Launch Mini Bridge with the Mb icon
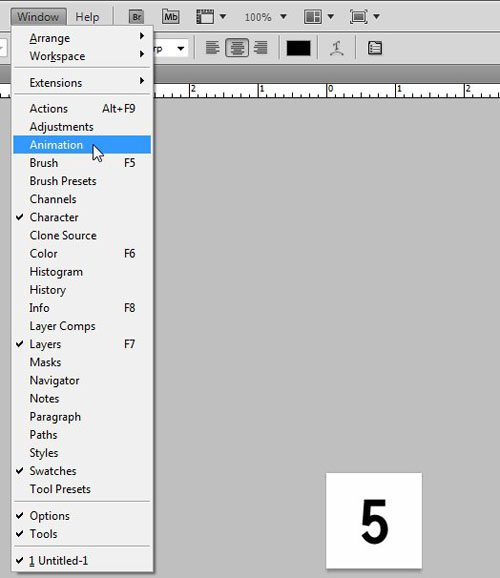Viewport: 500px width, 578px height. pyautogui.click(x=171, y=17)
